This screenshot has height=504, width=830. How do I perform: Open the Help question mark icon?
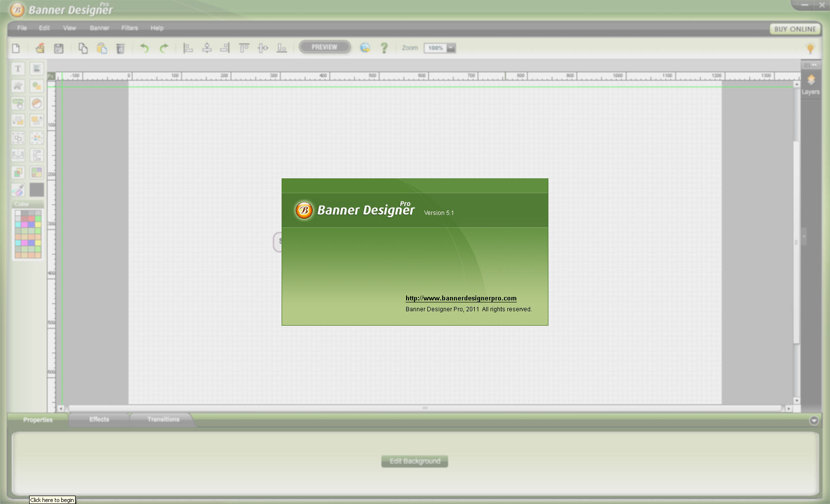tap(384, 48)
